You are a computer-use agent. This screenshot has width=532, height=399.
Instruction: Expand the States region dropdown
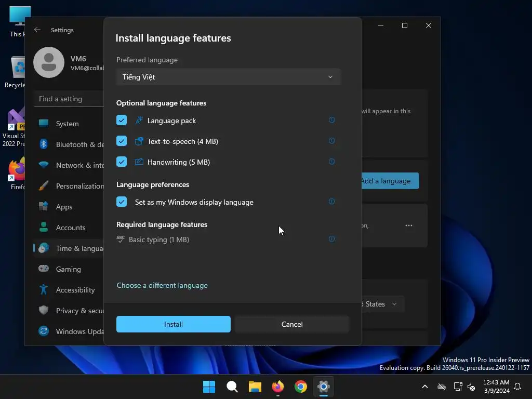pos(382,304)
